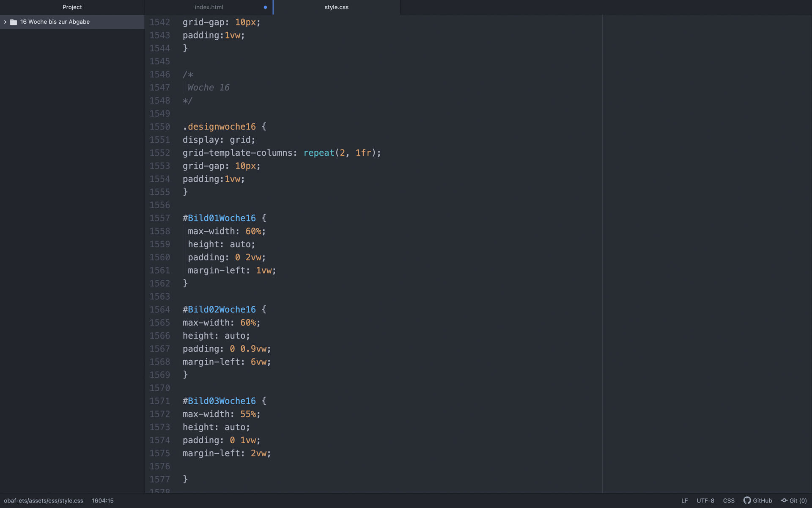Click 'max-width: 60%' on line 1558
The image size is (812, 508).
[x=227, y=231]
